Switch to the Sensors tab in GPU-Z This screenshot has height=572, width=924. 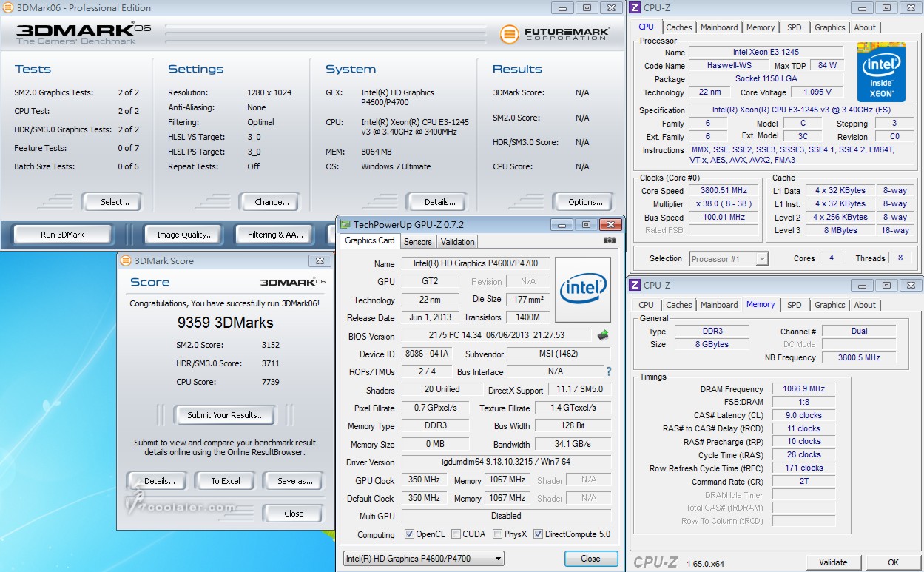click(x=417, y=242)
